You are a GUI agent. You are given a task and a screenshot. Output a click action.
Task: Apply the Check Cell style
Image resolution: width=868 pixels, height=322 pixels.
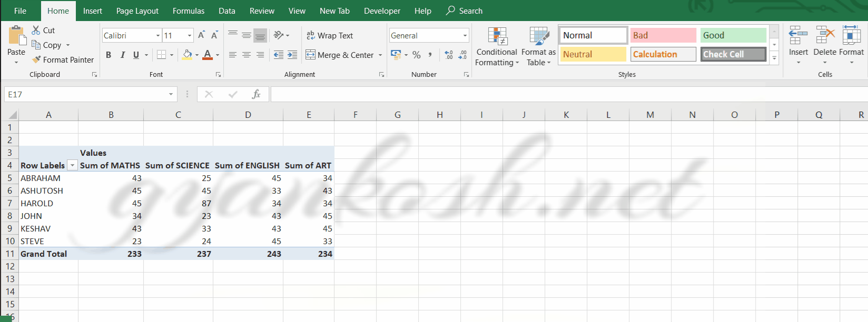pyautogui.click(x=733, y=54)
